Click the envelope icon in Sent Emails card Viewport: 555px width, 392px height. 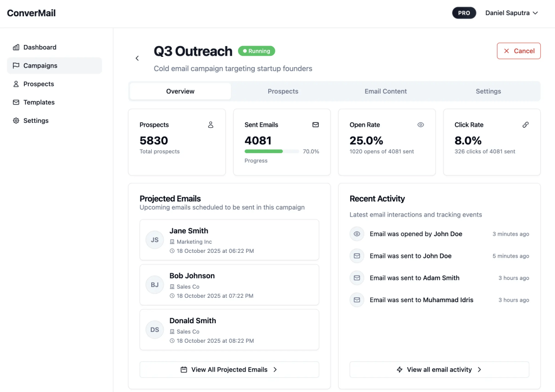tap(315, 125)
